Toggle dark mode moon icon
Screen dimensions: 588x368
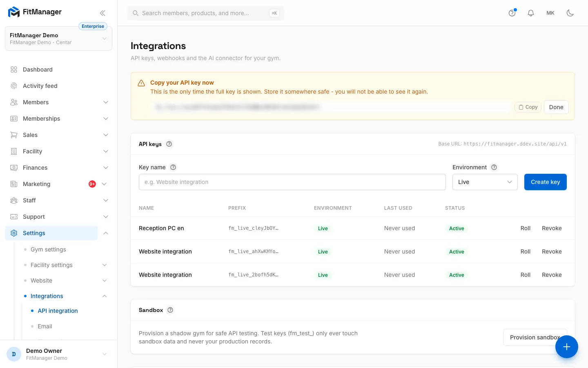click(x=570, y=13)
